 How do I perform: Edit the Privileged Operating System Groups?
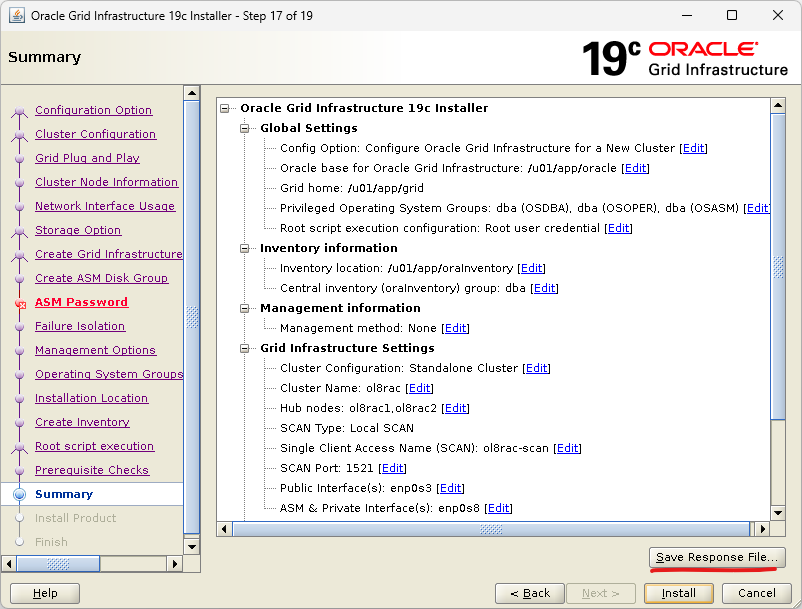click(x=758, y=208)
